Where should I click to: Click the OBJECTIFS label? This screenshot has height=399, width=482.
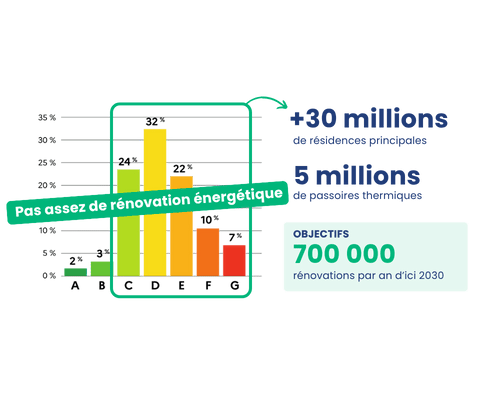(x=321, y=234)
